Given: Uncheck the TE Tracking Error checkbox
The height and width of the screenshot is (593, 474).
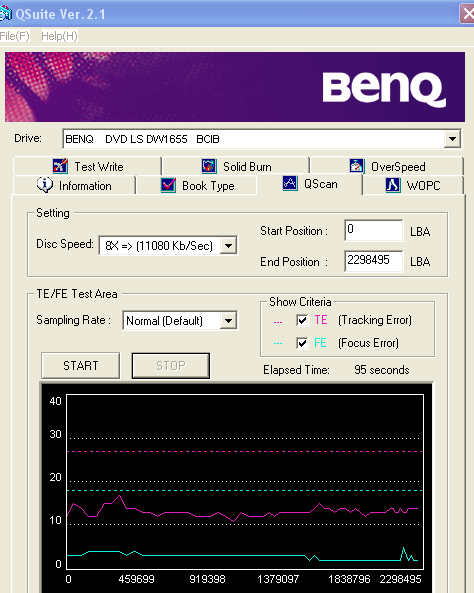Looking at the screenshot, I should (302, 320).
